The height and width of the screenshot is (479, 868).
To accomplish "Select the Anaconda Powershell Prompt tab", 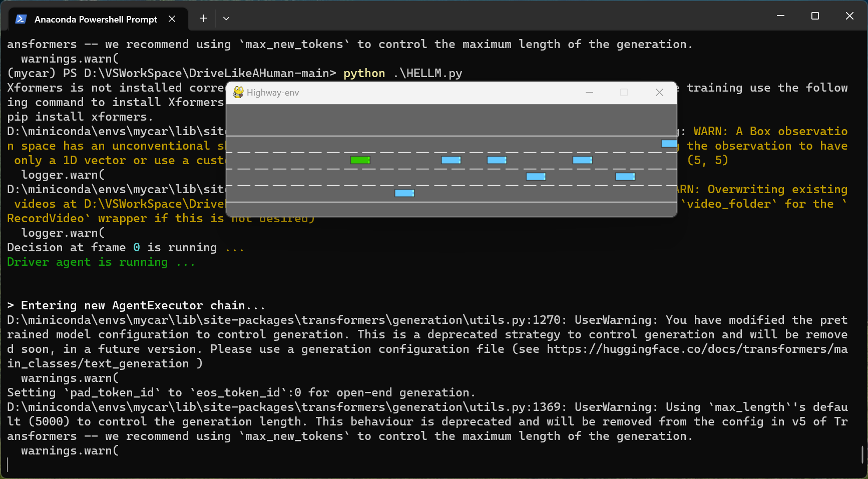I will coord(95,19).
